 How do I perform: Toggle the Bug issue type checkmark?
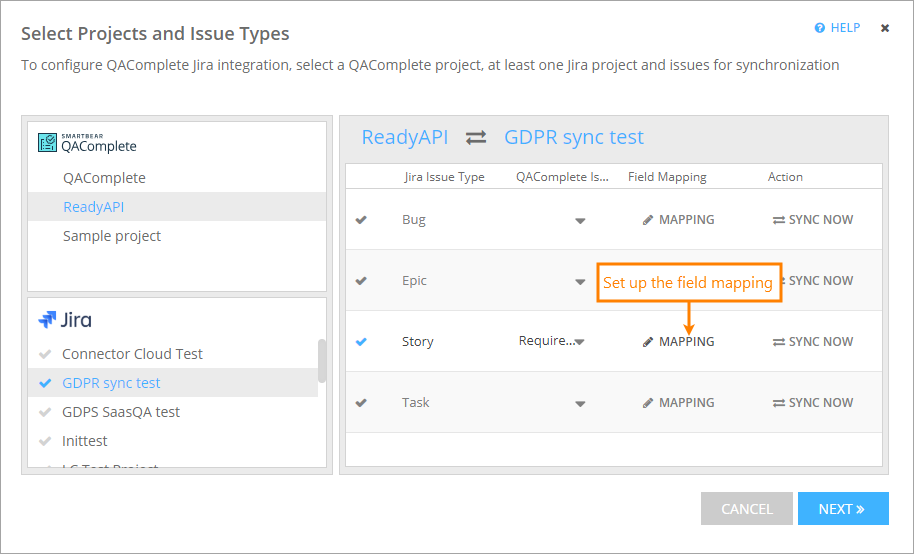click(x=361, y=220)
